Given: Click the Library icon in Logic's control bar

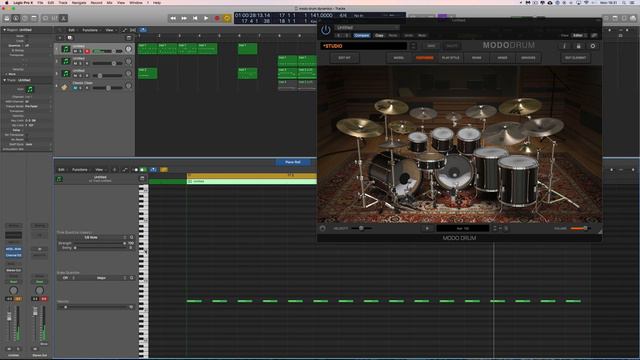Looking at the screenshot, I should 7,18.
